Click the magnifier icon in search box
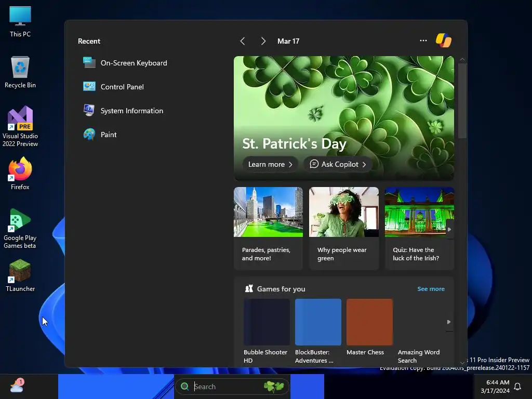 click(185, 387)
